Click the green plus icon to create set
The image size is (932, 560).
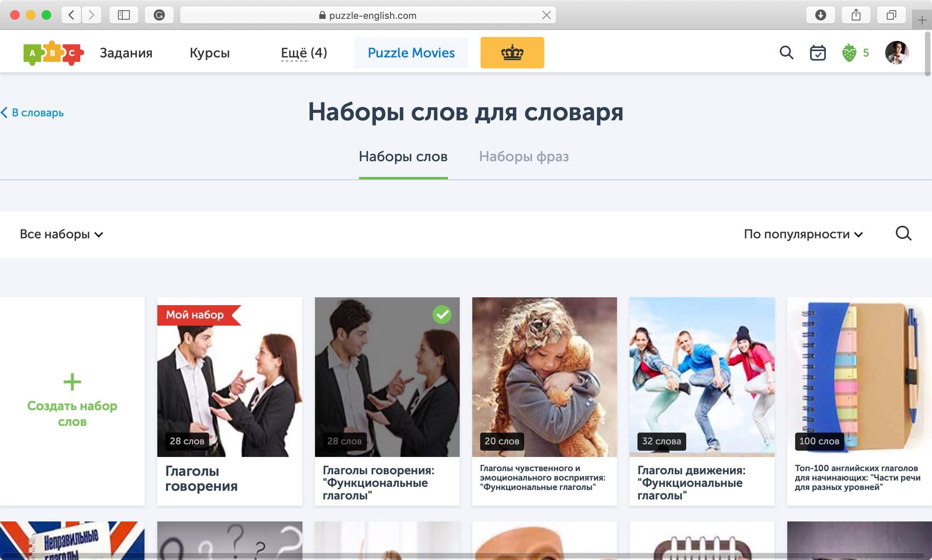coord(72,382)
